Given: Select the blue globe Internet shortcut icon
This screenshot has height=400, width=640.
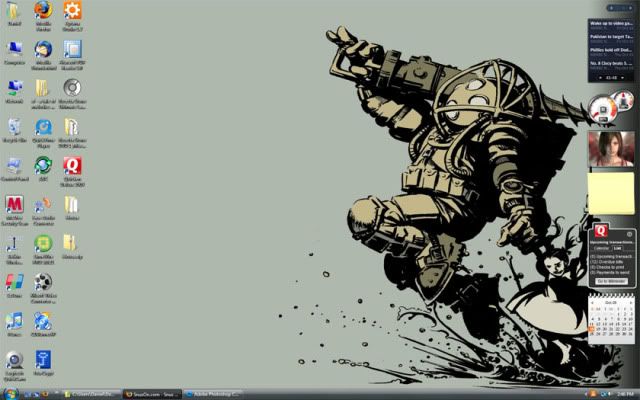Looking at the screenshot, I should [43, 322].
